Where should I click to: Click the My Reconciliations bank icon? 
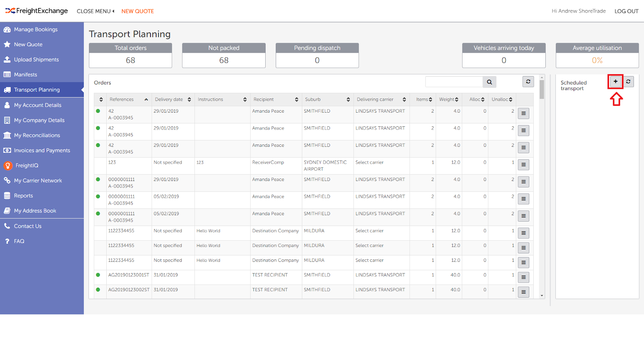pos(7,135)
